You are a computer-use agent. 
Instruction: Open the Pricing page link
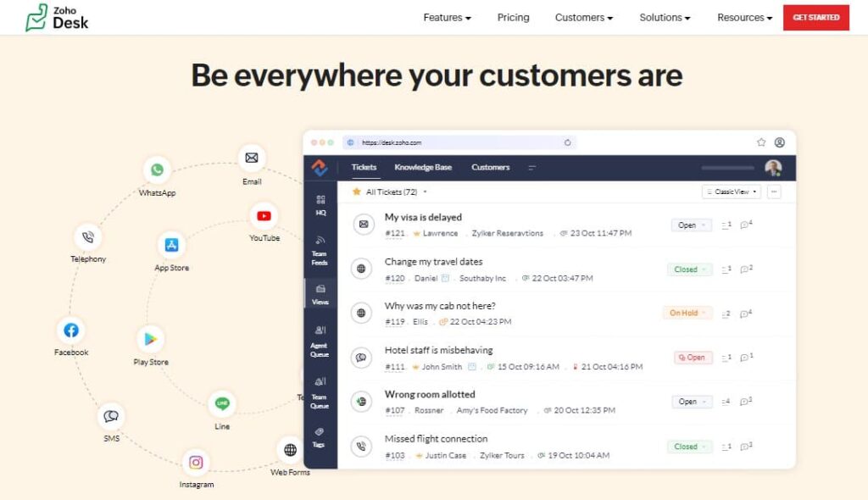click(x=513, y=17)
